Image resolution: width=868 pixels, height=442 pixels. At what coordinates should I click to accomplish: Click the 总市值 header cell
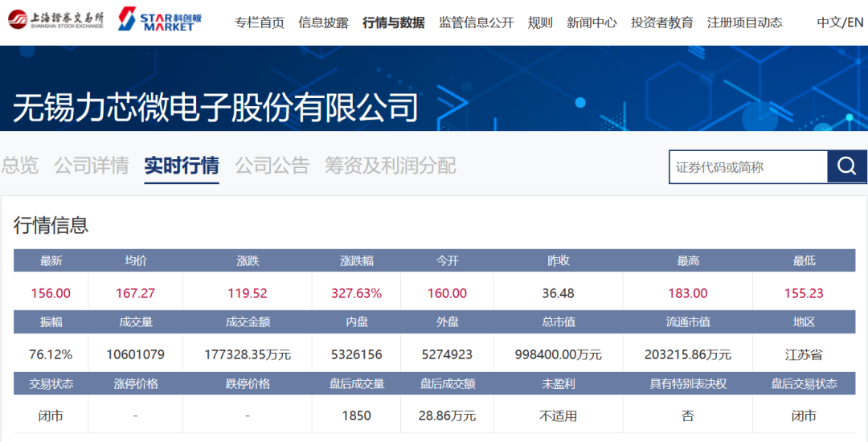[x=558, y=322]
